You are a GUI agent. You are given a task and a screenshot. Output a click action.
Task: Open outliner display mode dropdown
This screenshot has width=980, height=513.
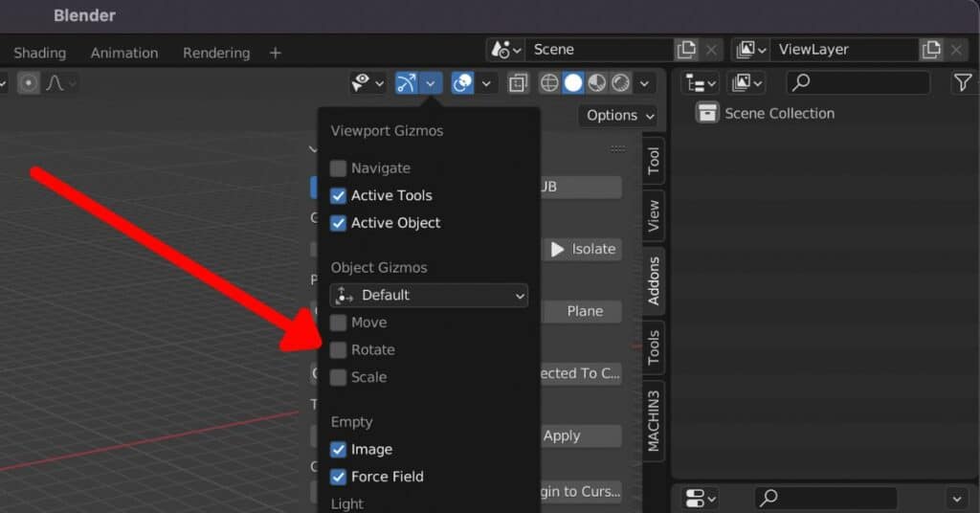click(746, 83)
